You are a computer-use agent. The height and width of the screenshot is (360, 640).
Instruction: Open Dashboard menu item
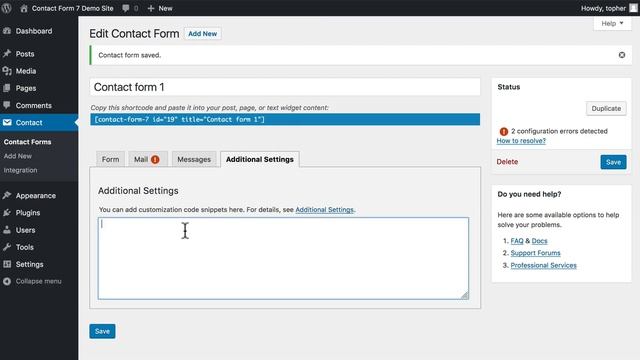[x=34, y=31]
